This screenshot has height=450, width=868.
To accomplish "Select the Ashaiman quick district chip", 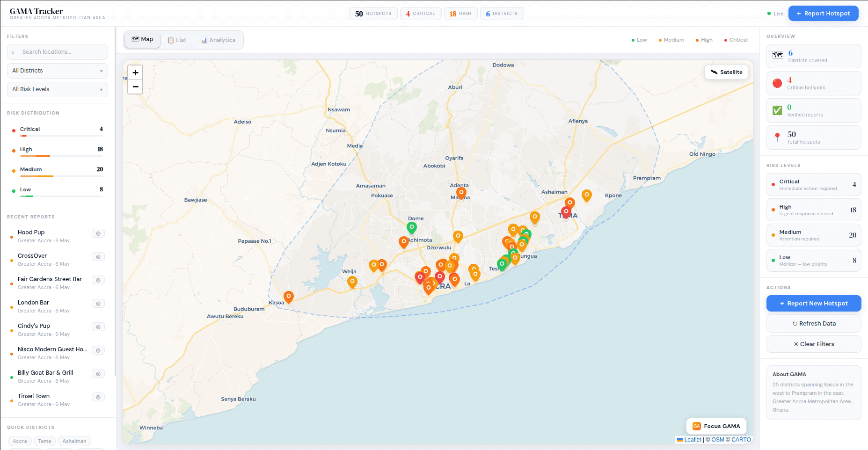I will 74,441.
